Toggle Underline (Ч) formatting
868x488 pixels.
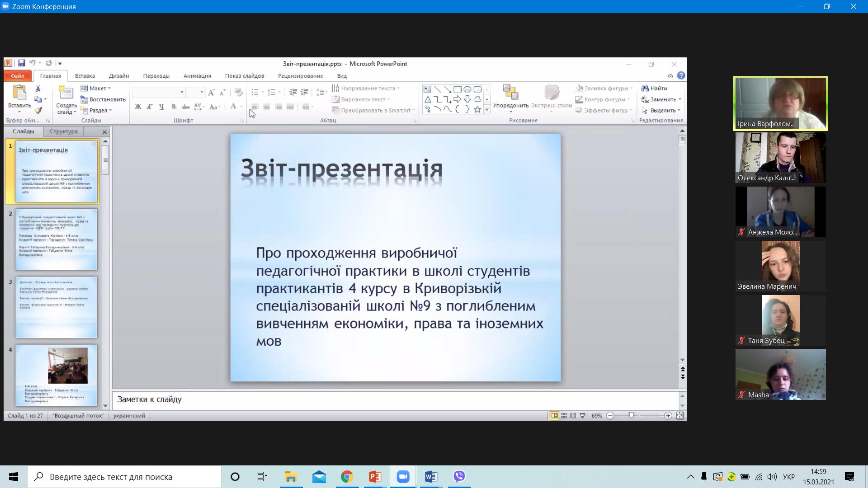(x=161, y=107)
